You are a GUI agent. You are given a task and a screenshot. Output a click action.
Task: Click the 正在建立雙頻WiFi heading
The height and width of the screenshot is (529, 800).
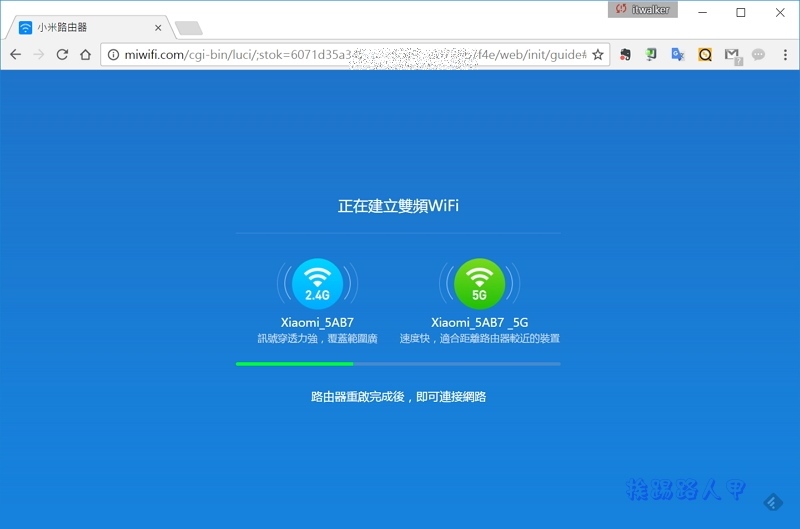click(398, 206)
